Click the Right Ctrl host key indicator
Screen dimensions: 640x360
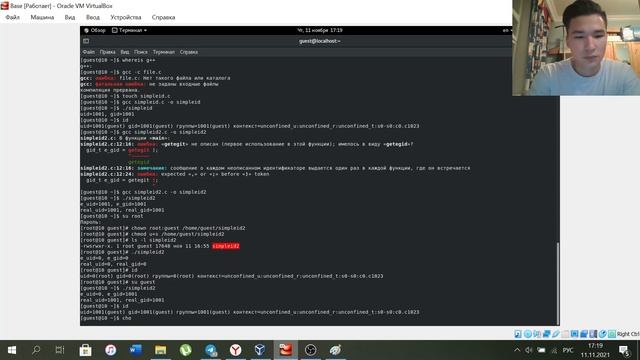[628, 334]
